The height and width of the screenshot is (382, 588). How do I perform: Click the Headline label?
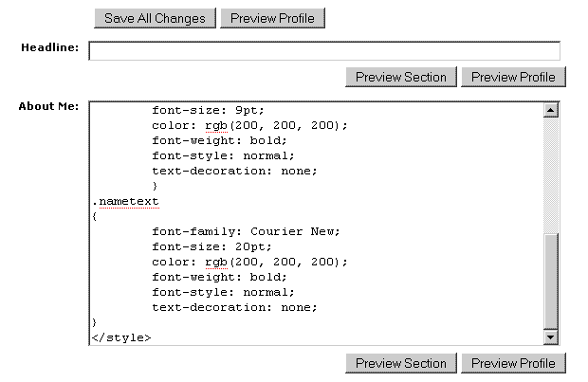pyautogui.click(x=49, y=48)
